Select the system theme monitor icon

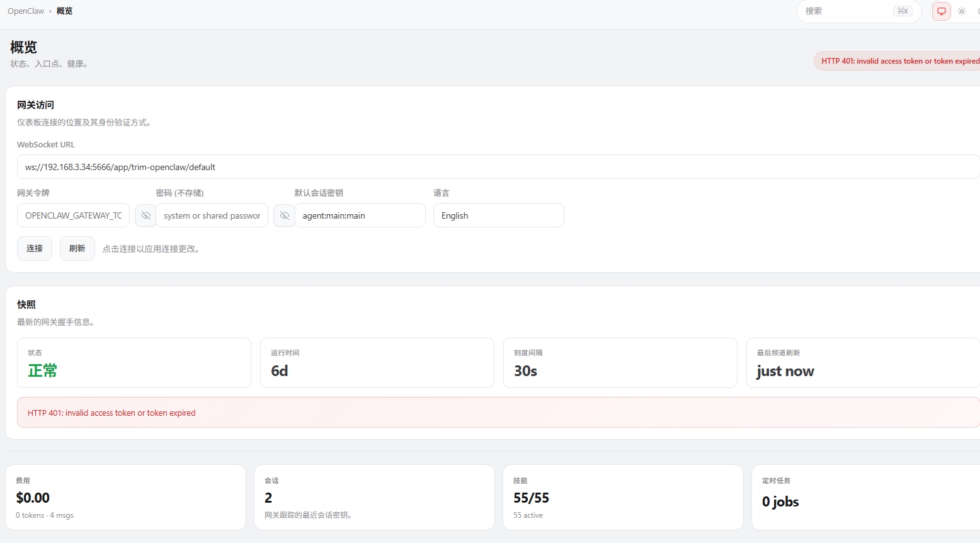[x=942, y=11]
